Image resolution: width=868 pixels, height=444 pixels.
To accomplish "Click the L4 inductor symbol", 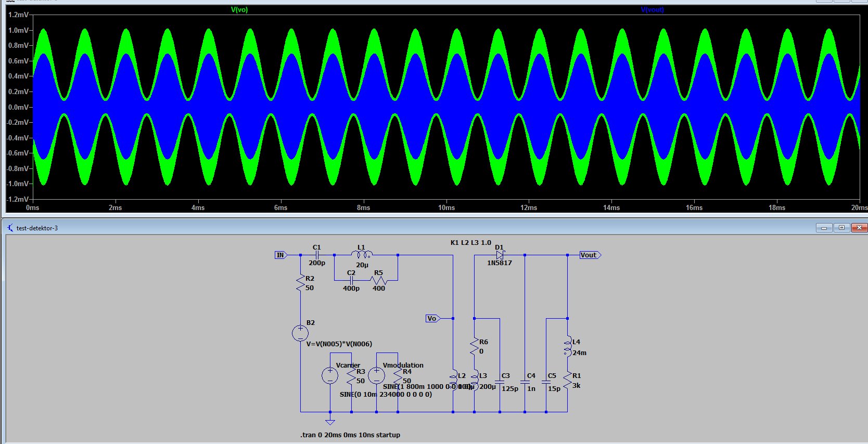I will click(x=567, y=346).
